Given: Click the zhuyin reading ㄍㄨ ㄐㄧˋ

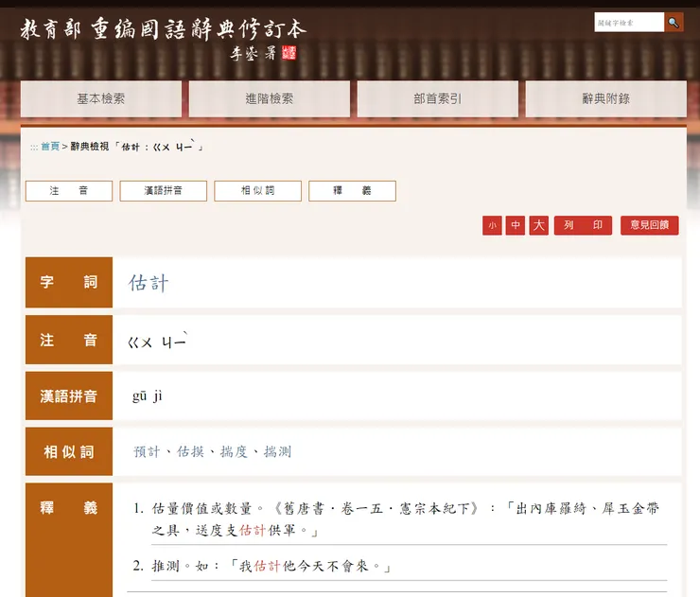Looking at the screenshot, I should pyautogui.click(x=157, y=341).
